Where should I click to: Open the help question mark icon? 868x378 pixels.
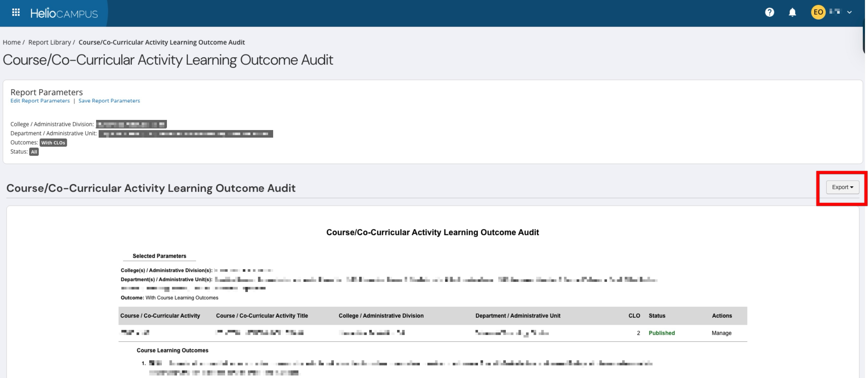click(769, 12)
